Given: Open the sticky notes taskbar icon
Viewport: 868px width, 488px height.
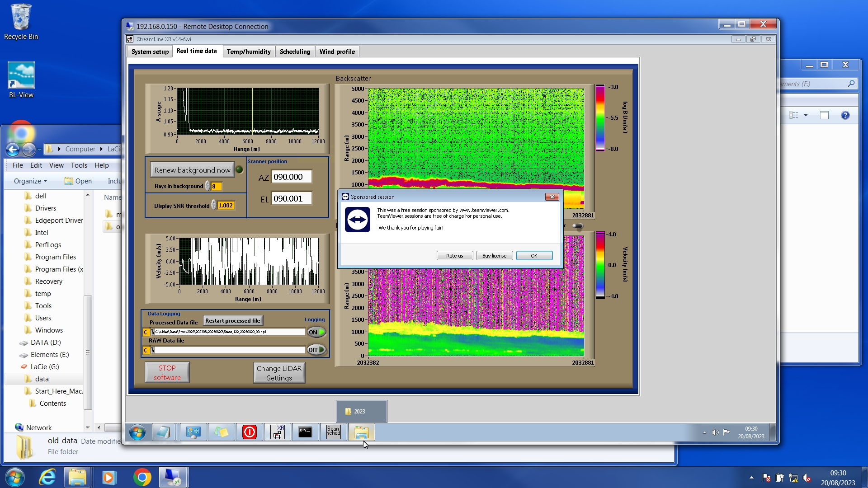Looking at the screenshot, I should (x=221, y=432).
